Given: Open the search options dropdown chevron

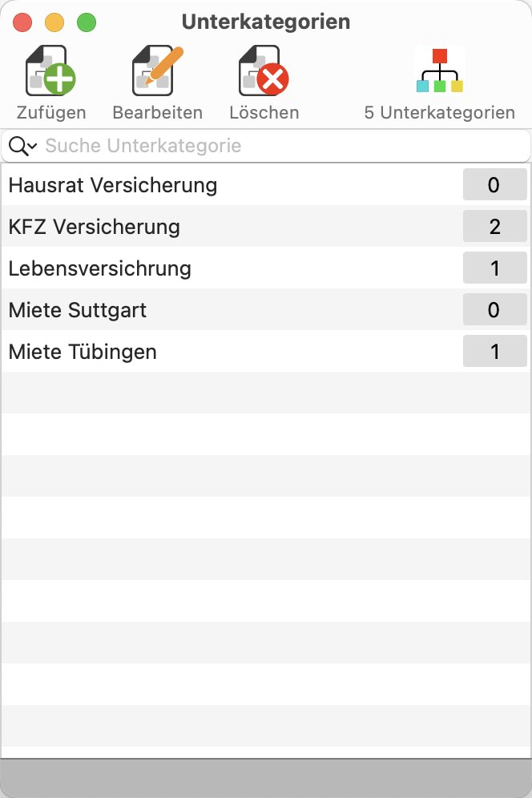Looking at the screenshot, I should tap(33, 146).
